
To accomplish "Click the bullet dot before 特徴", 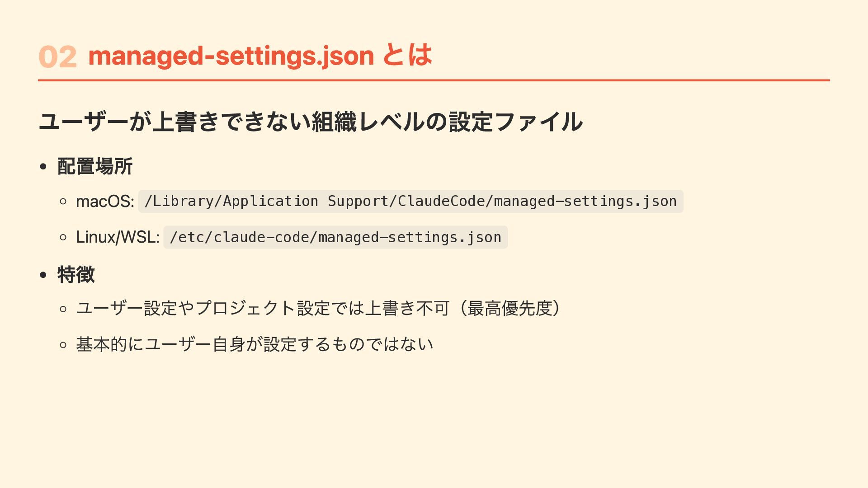I will (x=43, y=275).
